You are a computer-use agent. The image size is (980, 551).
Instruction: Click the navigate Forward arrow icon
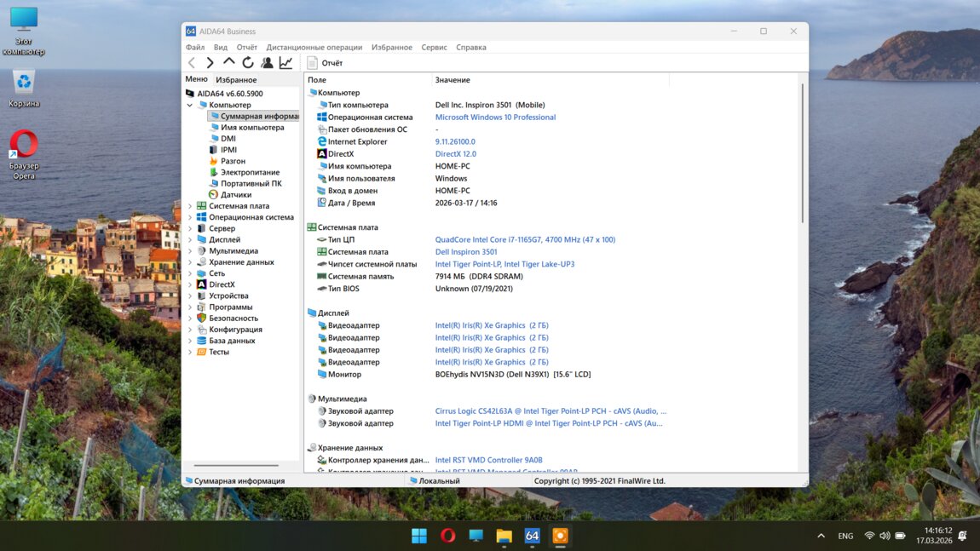coord(210,63)
